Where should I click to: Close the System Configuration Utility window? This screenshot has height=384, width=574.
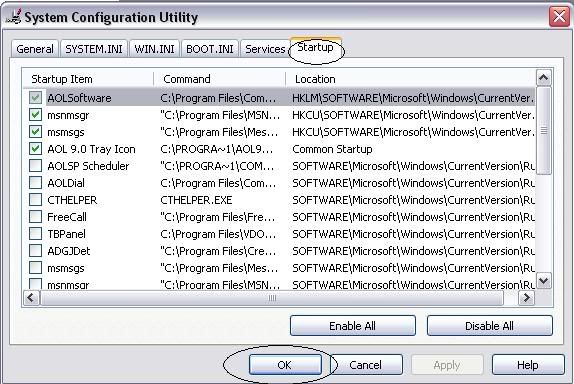coord(559,17)
